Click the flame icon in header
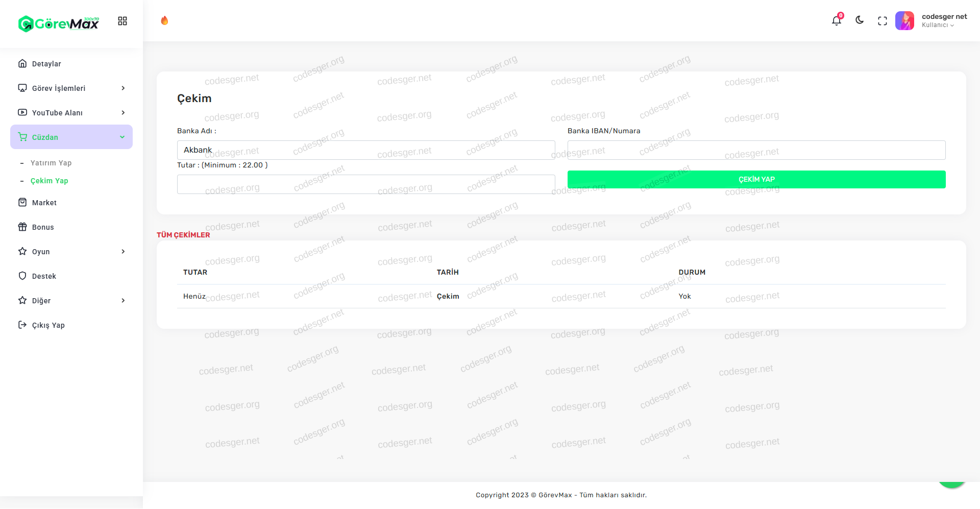Screen dimensions: 980x509 164,20
